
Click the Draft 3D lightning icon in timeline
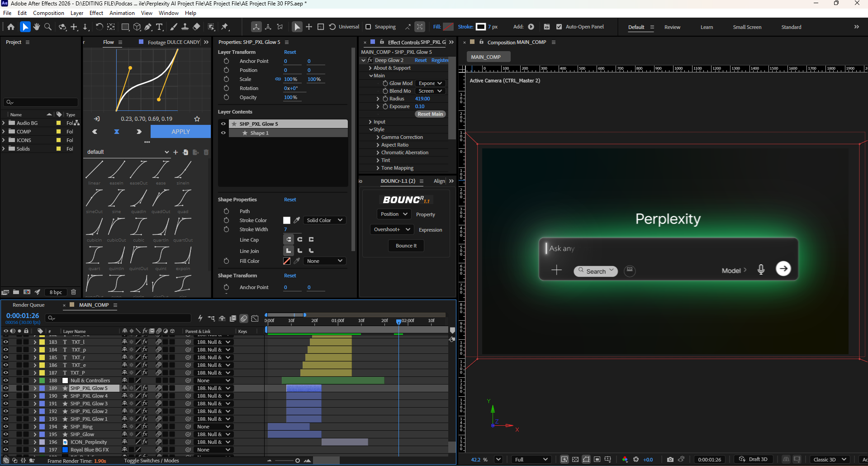[x=200, y=319]
